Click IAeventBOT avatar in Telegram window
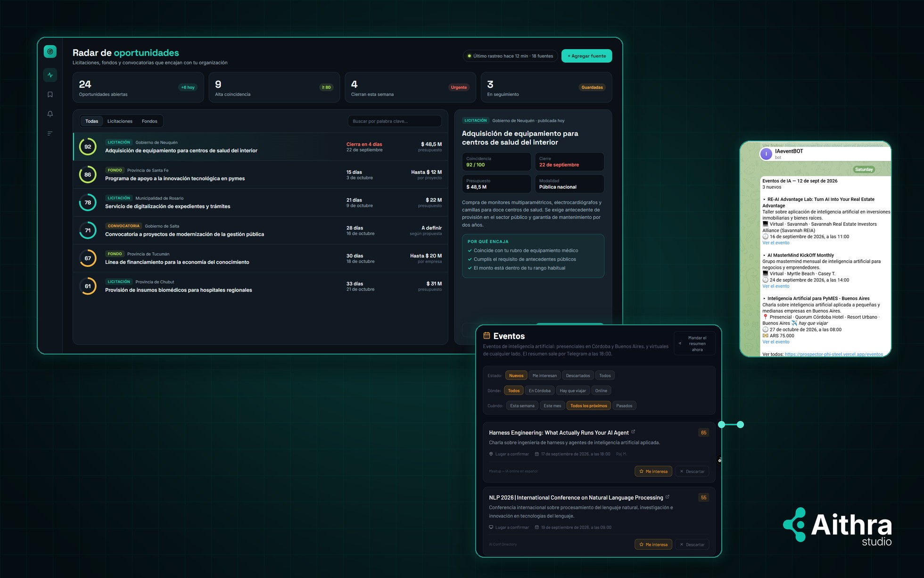 767,154
